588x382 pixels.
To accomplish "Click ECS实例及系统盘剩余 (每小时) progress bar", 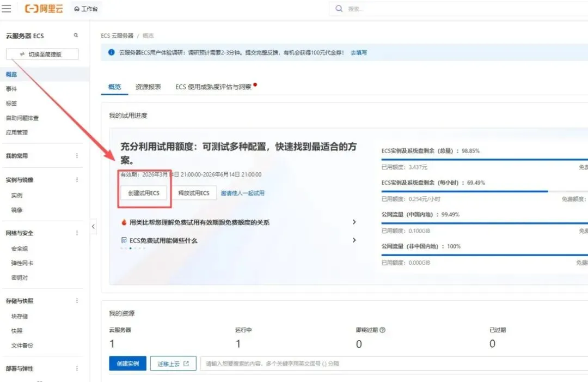I will (x=485, y=191).
